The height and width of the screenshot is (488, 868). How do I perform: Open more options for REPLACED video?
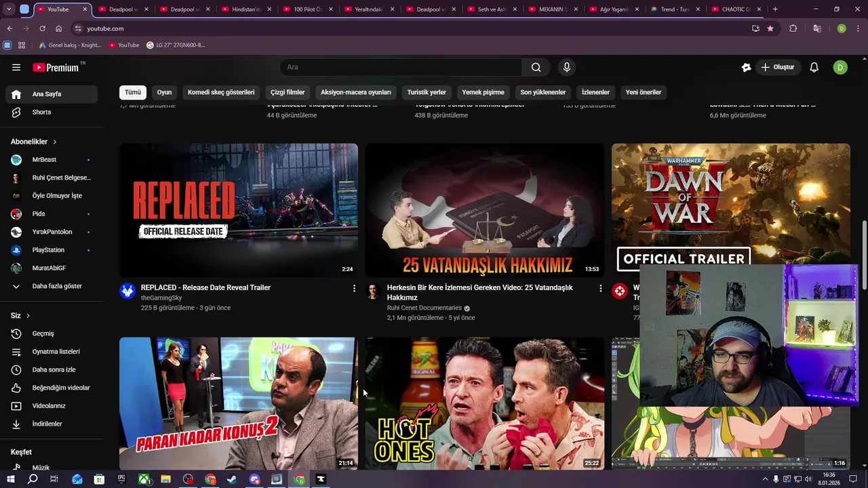354,289
